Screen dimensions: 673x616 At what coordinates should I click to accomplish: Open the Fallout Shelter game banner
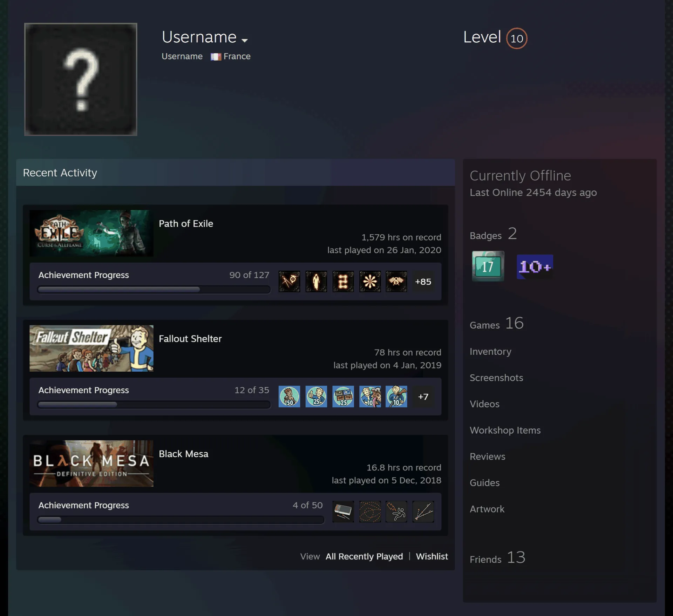[91, 348]
